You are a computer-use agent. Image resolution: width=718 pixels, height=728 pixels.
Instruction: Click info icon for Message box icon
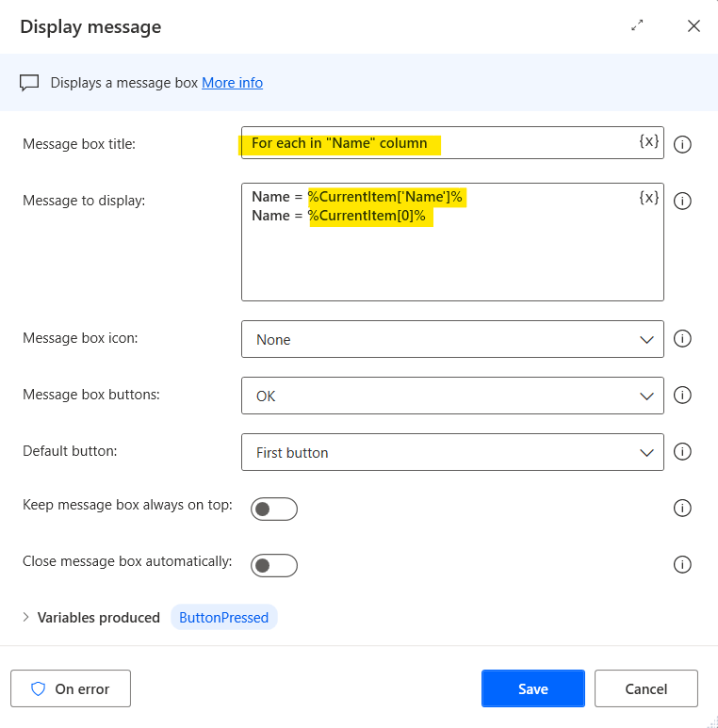(x=683, y=339)
